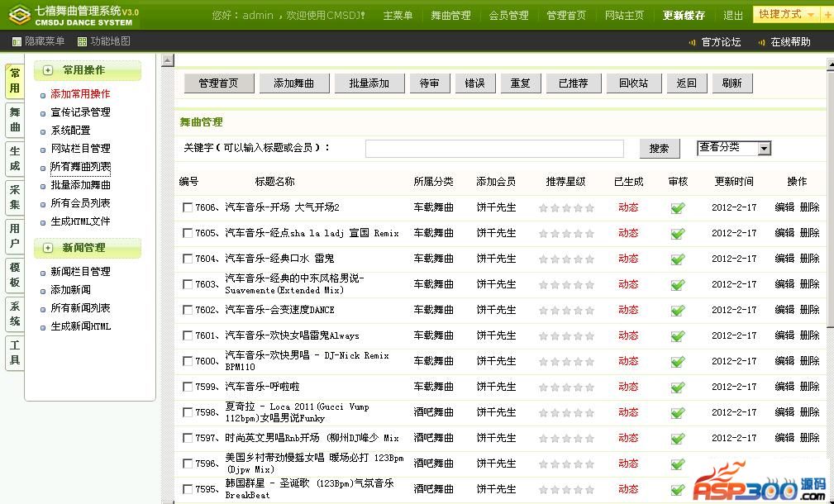
Task: Click star rating in row 7605
Action: point(566,233)
